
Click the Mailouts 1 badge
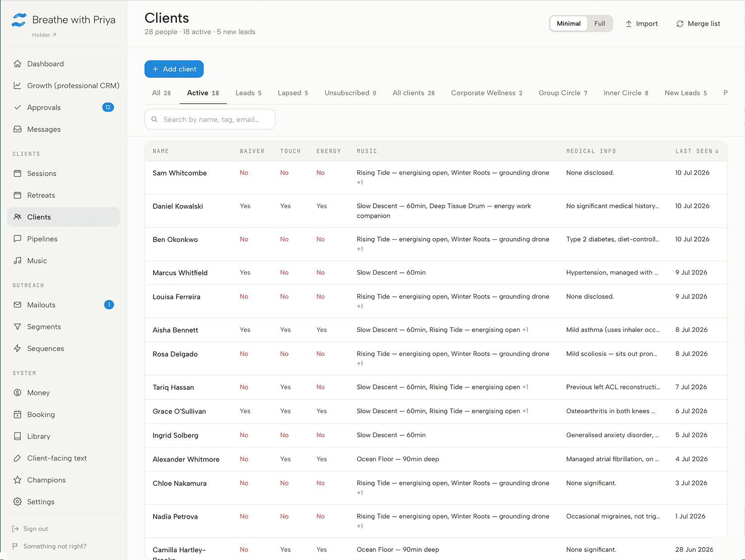(109, 305)
